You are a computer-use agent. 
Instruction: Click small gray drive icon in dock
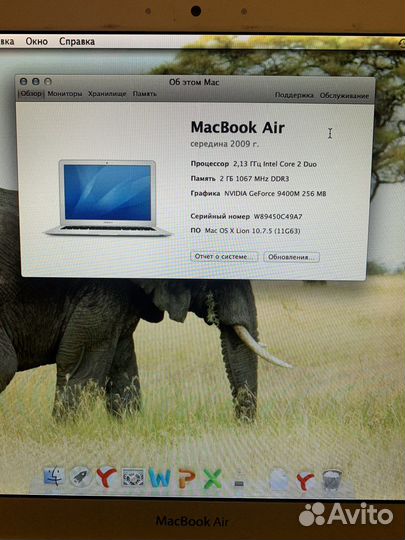click(239, 483)
